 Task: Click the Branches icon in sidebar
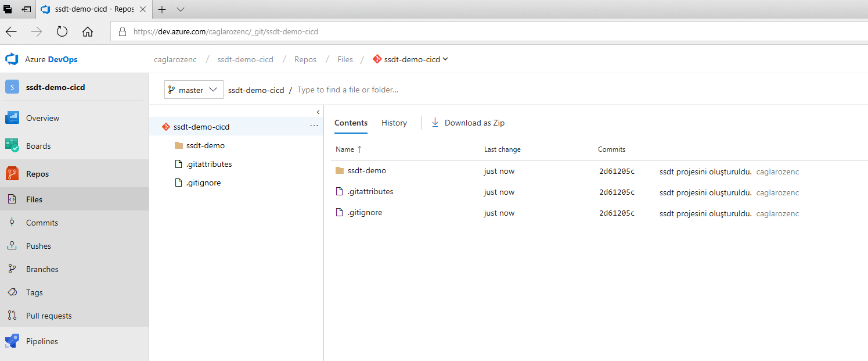pos(12,269)
